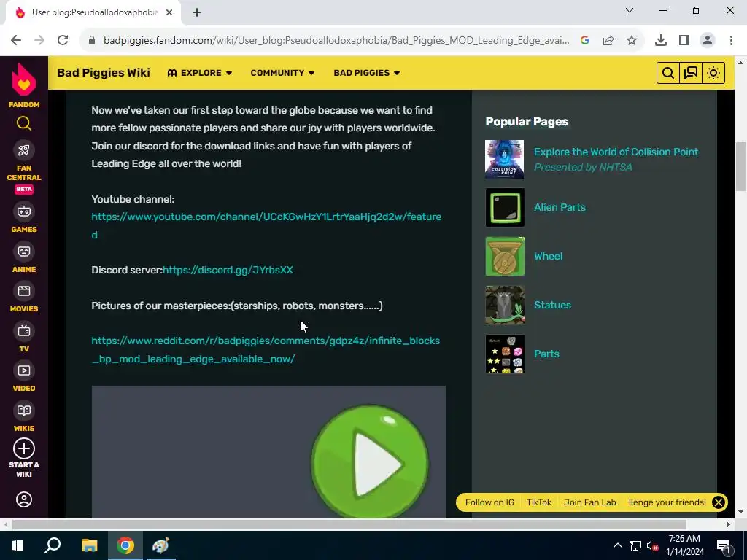Open Chrome profile avatar icon
The height and width of the screenshot is (560, 747).
coord(708,41)
